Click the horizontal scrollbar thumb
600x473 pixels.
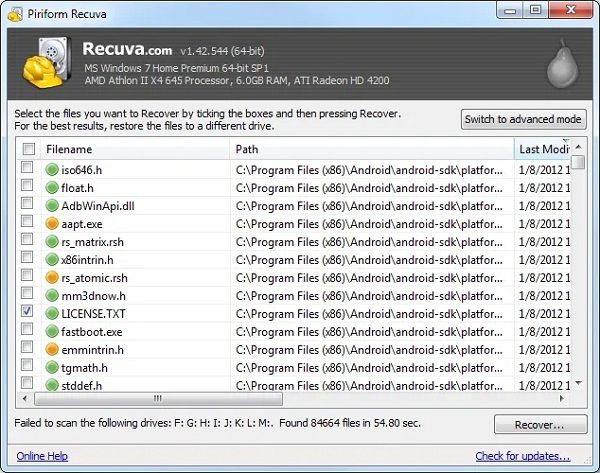click(x=158, y=398)
